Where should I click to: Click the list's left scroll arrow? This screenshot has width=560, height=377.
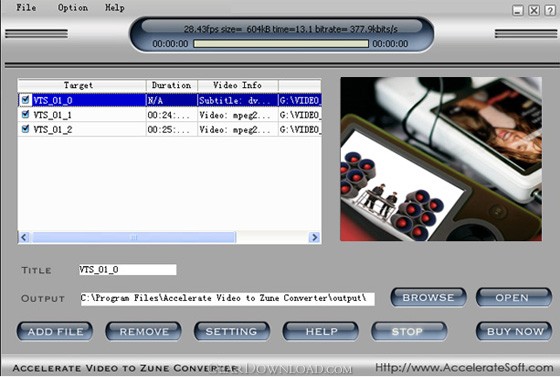24,237
